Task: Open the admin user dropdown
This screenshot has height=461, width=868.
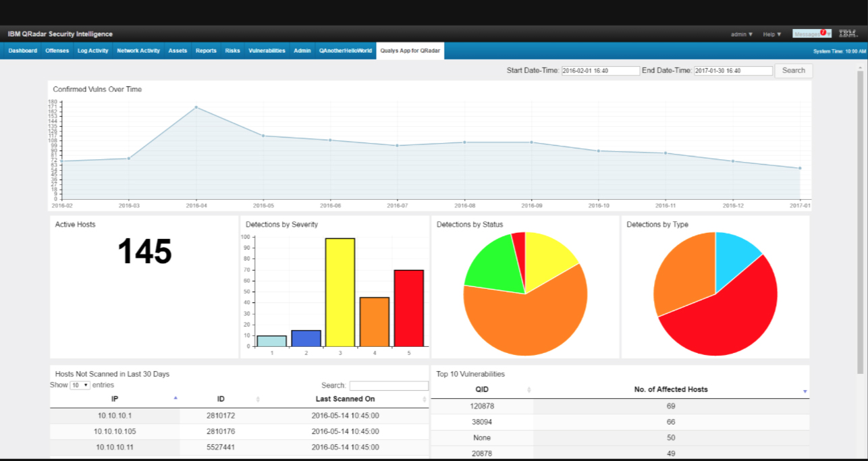Action: coord(742,34)
